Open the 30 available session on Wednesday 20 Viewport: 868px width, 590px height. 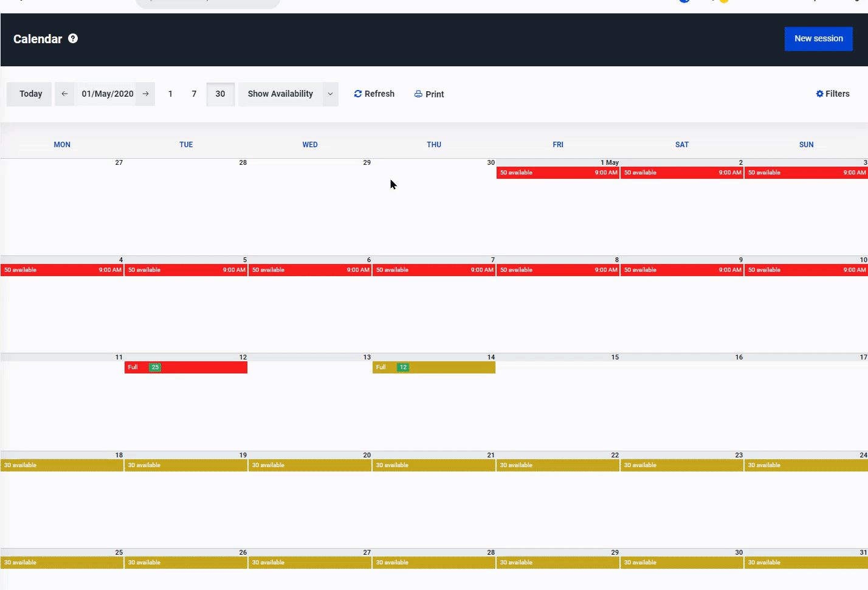coord(310,465)
